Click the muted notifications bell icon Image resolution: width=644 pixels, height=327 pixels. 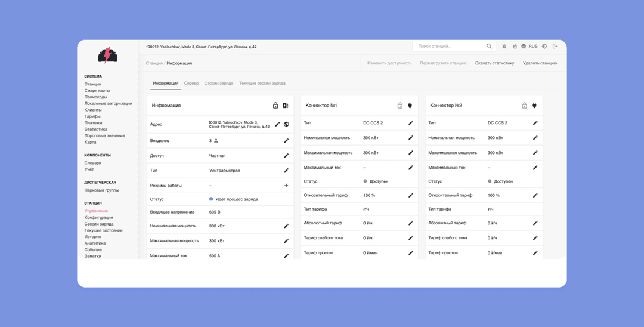point(504,47)
